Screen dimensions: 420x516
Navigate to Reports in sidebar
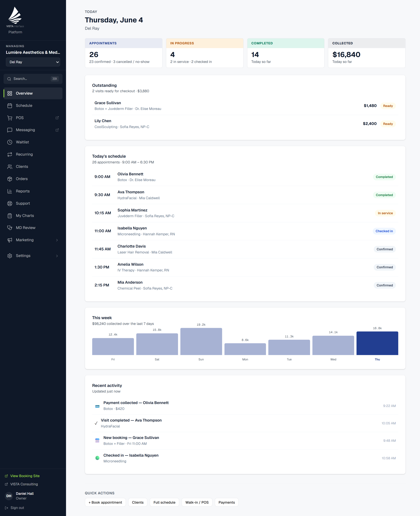[x=33, y=191]
